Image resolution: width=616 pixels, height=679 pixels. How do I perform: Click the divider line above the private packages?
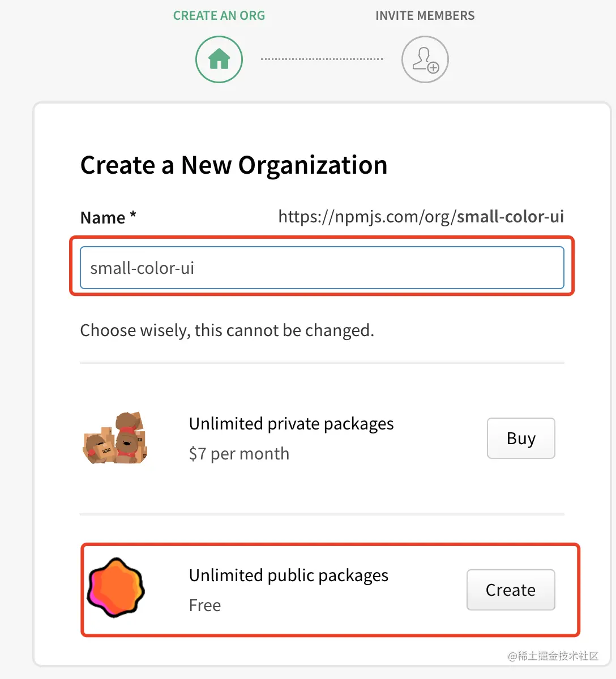click(322, 362)
